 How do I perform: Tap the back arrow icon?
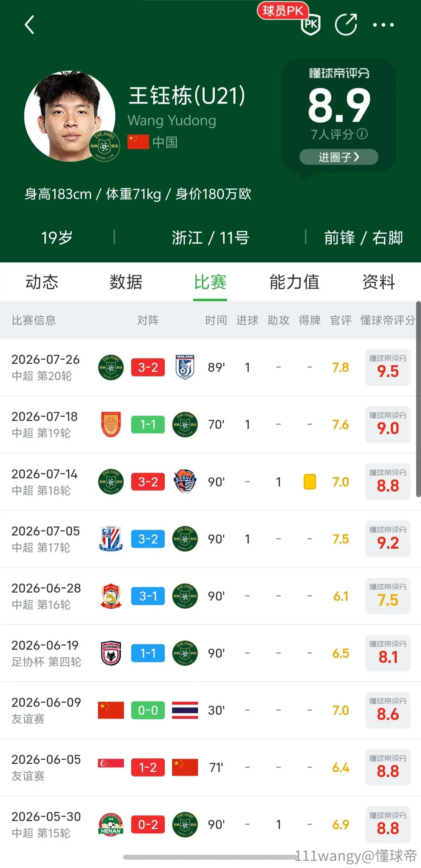pos(29,25)
